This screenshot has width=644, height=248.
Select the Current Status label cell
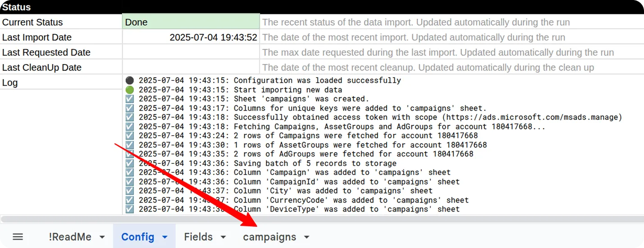pyautogui.click(x=61, y=22)
